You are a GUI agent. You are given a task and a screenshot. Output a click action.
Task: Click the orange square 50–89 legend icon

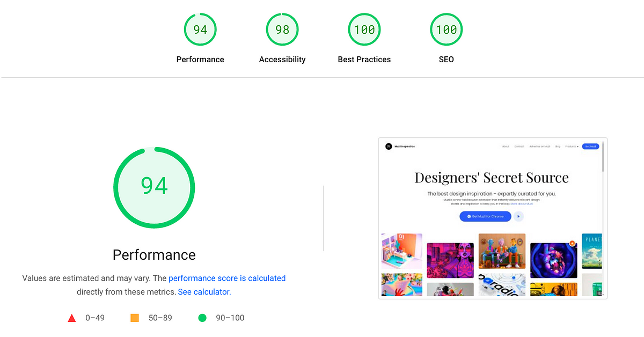pos(135,318)
